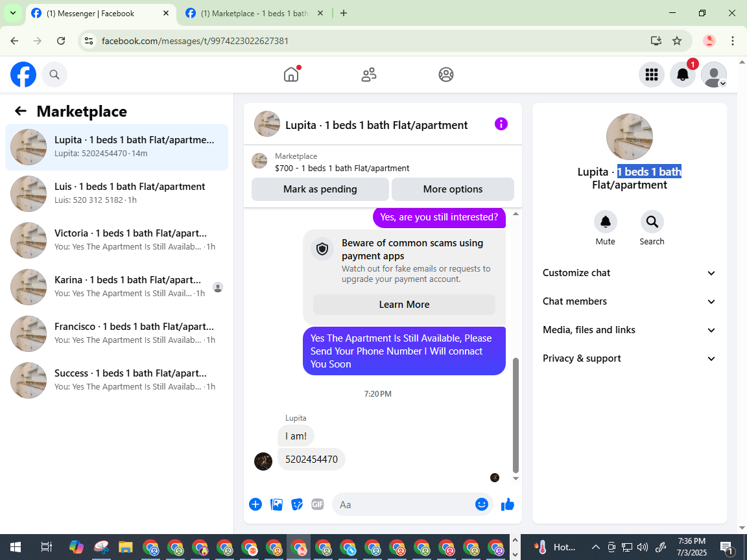Click the back arrow beside Marketplace
747x560 pixels.
coord(21,111)
